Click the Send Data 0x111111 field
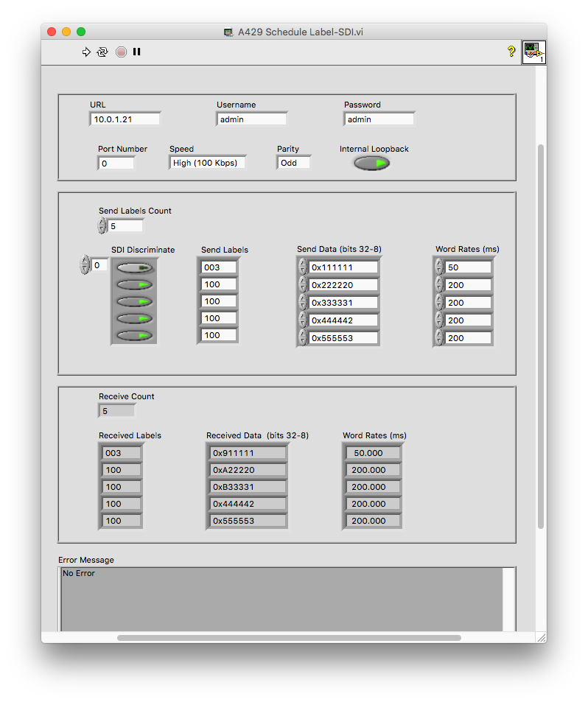 pos(343,267)
